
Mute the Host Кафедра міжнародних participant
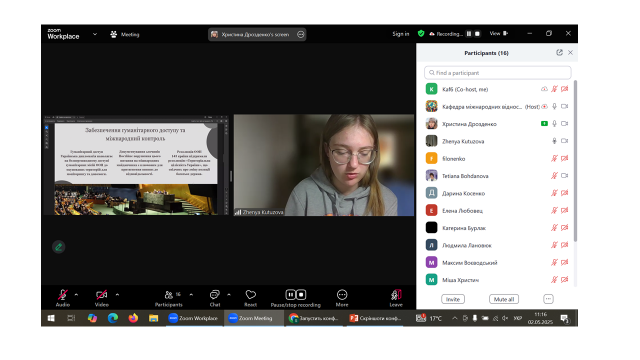pyautogui.click(x=554, y=107)
